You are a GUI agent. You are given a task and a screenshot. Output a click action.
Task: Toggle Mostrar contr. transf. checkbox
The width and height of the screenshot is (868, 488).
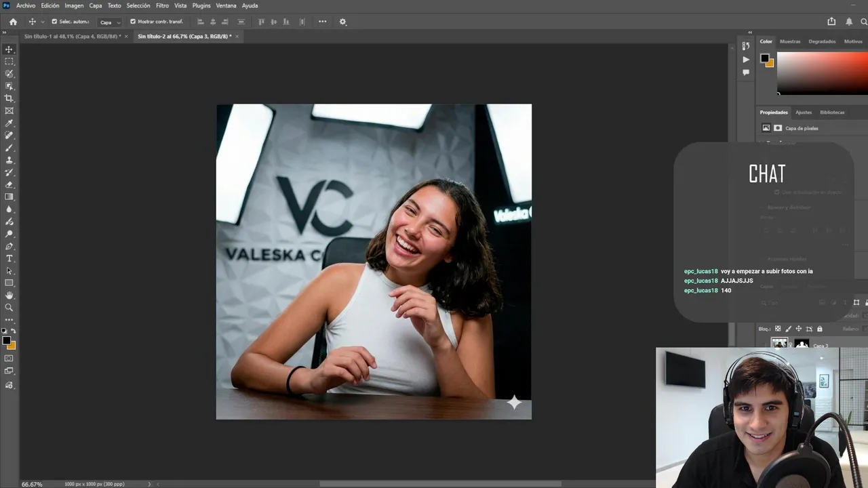point(133,22)
